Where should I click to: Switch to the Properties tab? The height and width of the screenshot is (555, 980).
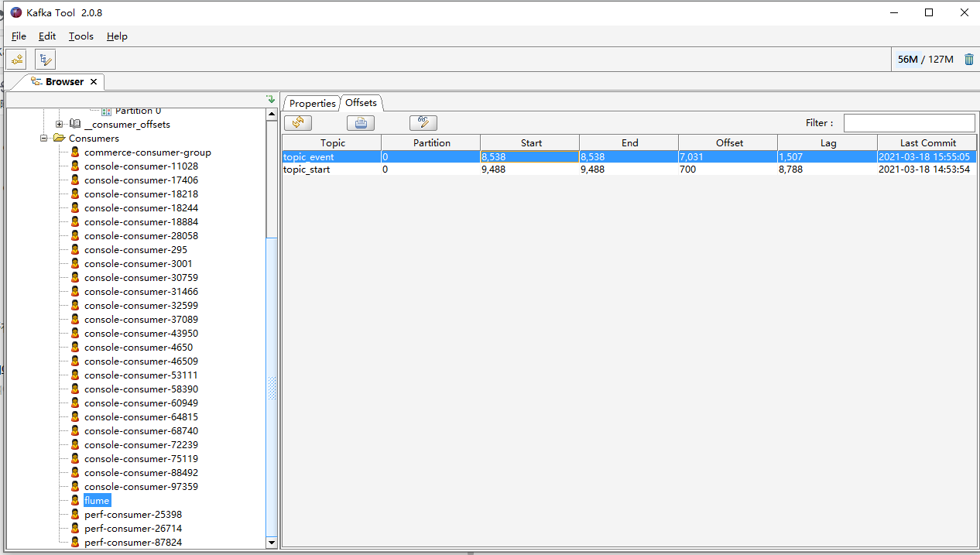(x=312, y=103)
